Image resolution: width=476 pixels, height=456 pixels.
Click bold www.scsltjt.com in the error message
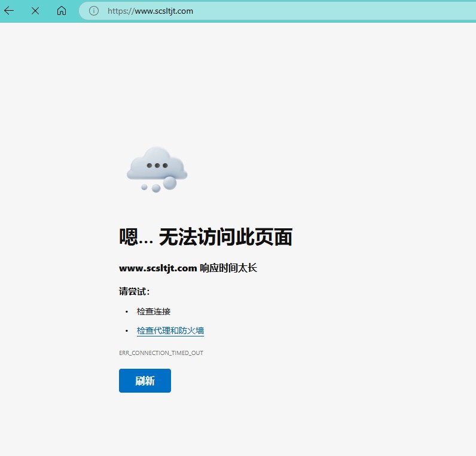click(x=158, y=268)
